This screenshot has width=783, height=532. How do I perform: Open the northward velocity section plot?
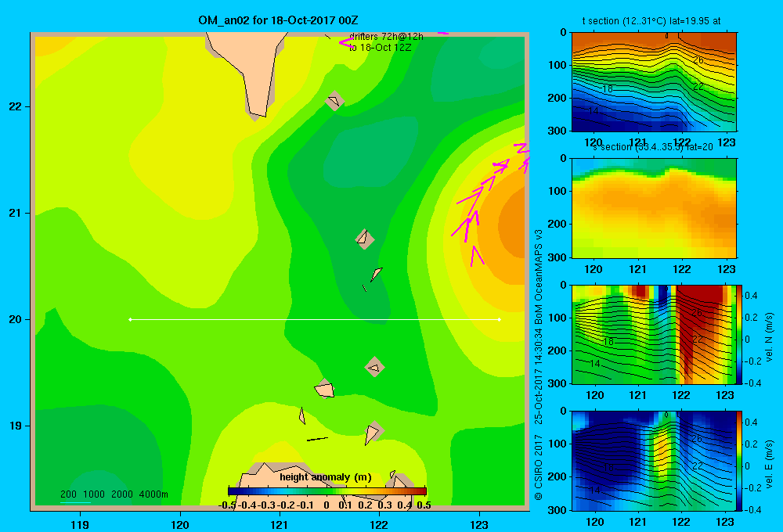click(654, 334)
